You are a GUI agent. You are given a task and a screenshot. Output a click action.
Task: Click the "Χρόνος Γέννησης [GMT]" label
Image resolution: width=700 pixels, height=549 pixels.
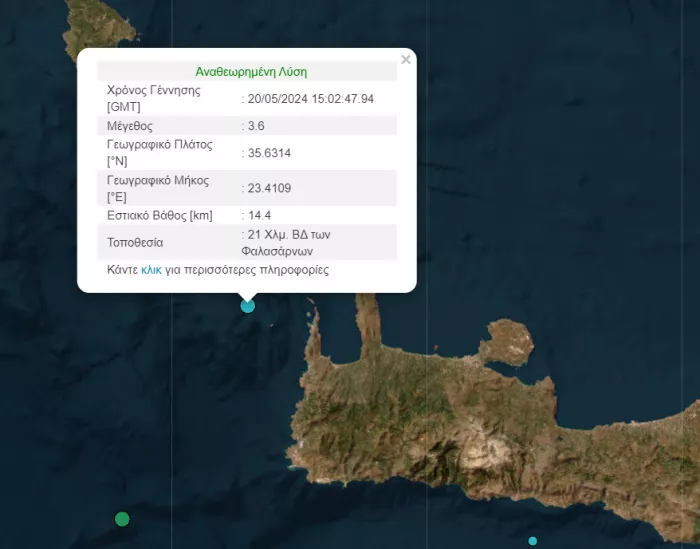[x=154, y=98]
